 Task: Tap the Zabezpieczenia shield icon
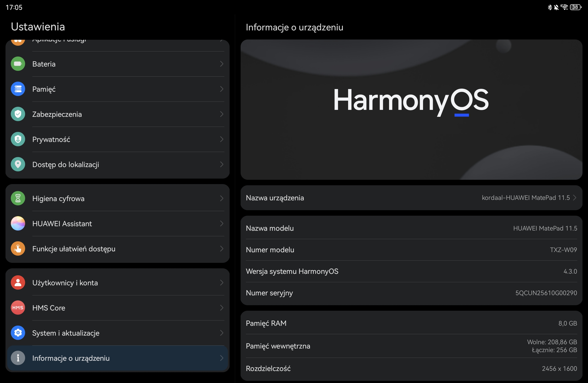18,114
